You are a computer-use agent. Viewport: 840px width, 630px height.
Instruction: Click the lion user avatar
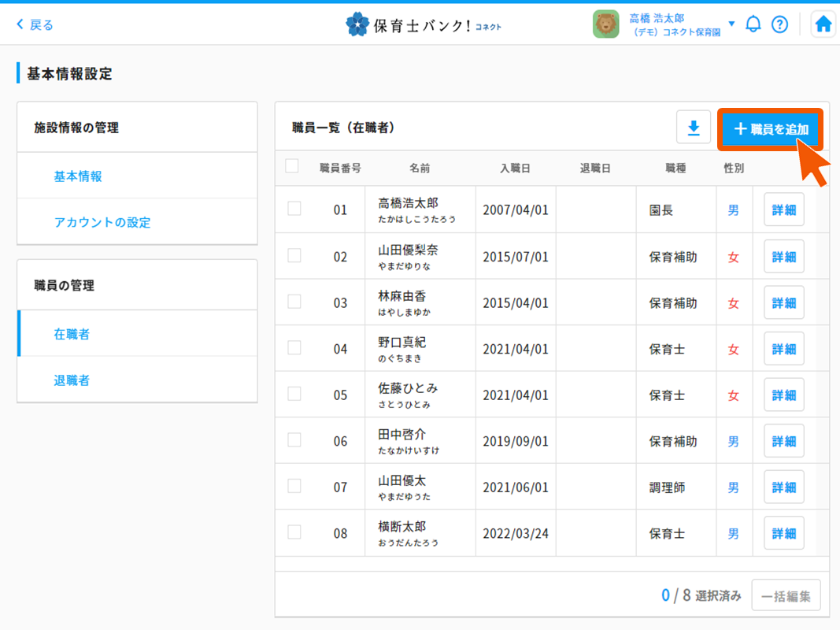click(x=605, y=24)
